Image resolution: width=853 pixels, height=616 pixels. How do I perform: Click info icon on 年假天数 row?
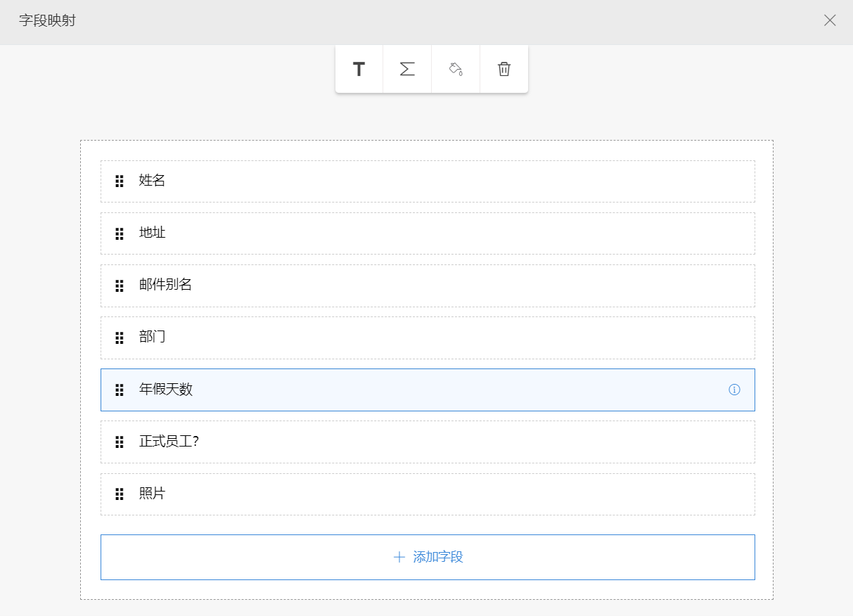tap(734, 390)
